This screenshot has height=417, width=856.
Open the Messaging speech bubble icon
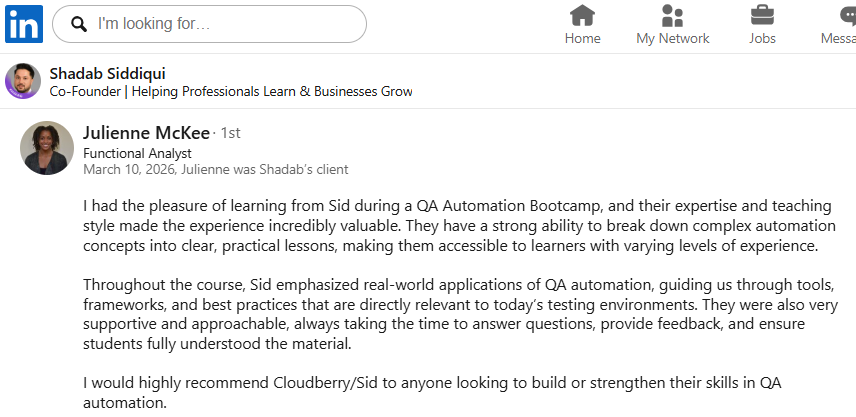point(847,16)
